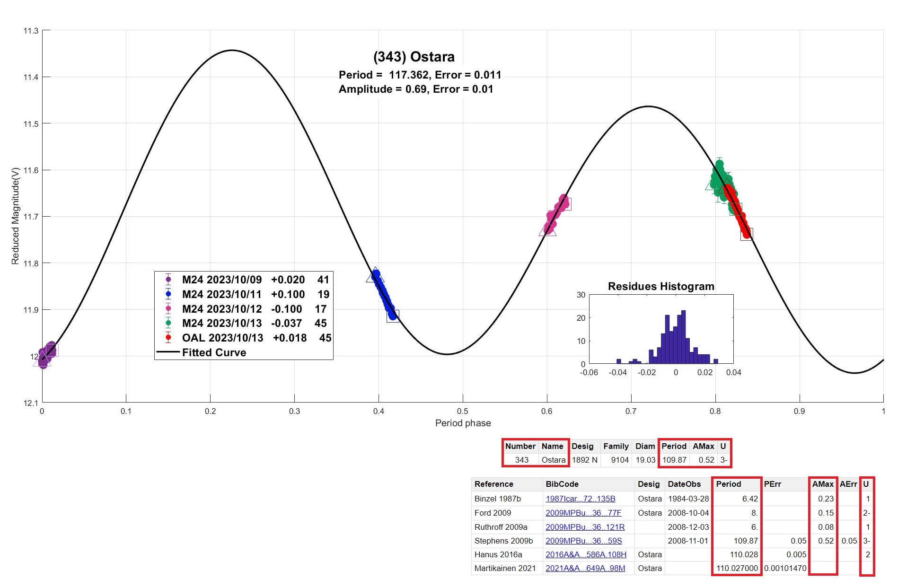
Task: Open the 2021A&A...649A..98M BibCode link
Action: 585,568
